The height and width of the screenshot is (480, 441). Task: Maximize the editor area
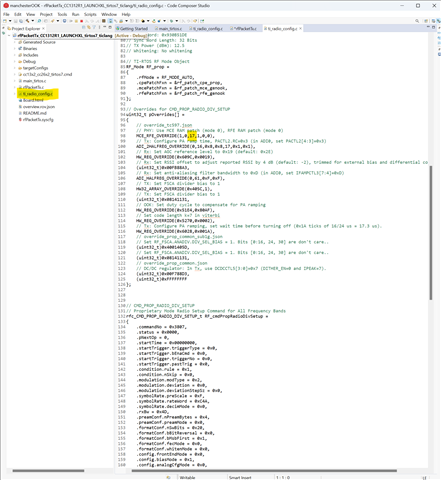(433, 27)
